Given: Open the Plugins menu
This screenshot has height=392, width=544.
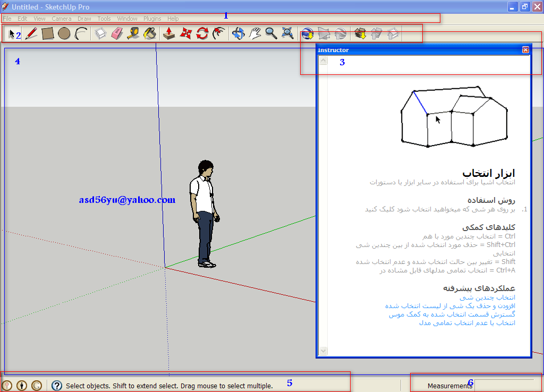Looking at the screenshot, I should point(152,19).
